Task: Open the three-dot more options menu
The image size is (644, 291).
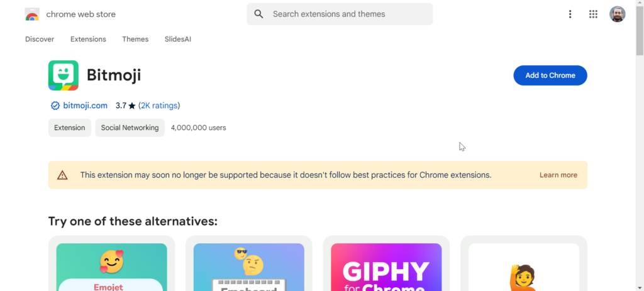Action: pos(570,14)
